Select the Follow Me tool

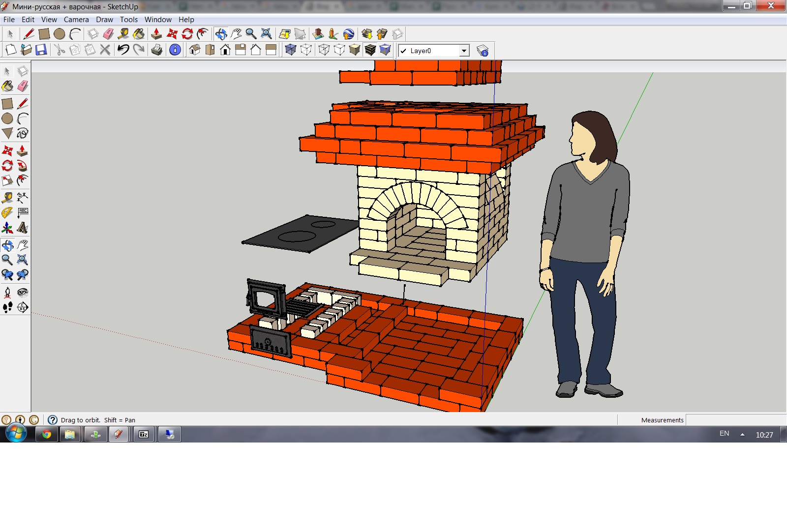click(x=22, y=166)
